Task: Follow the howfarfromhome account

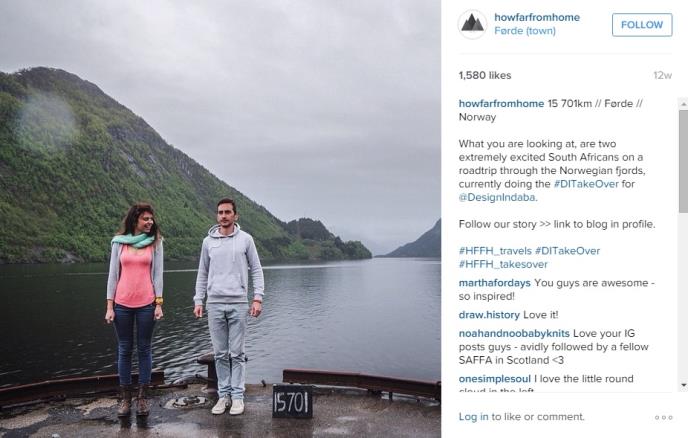Action: 642,25
